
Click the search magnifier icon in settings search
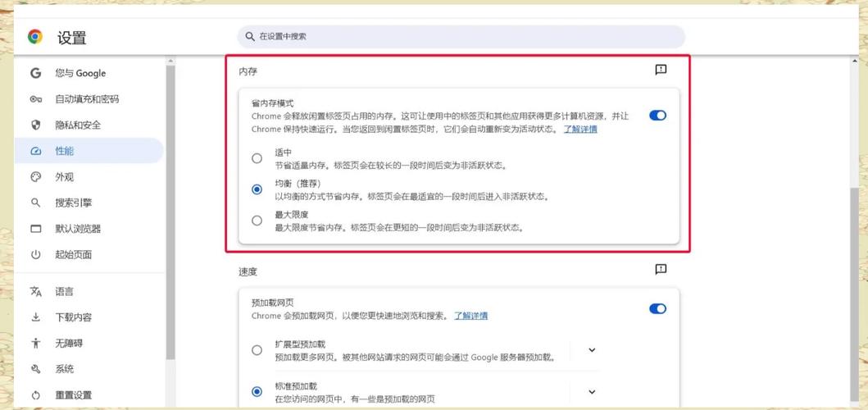coord(250,37)
